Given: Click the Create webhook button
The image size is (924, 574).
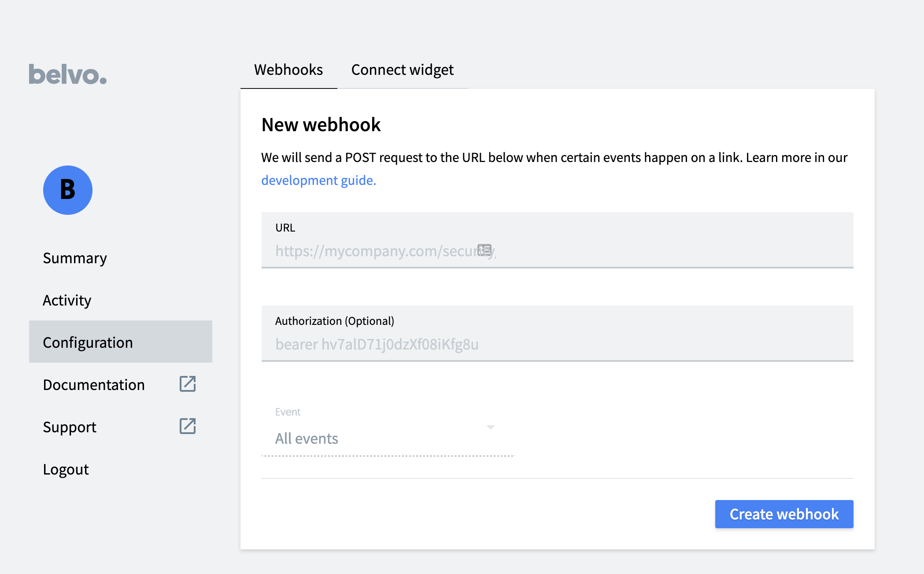Looking at the screenshot, I should coord(784,513).
